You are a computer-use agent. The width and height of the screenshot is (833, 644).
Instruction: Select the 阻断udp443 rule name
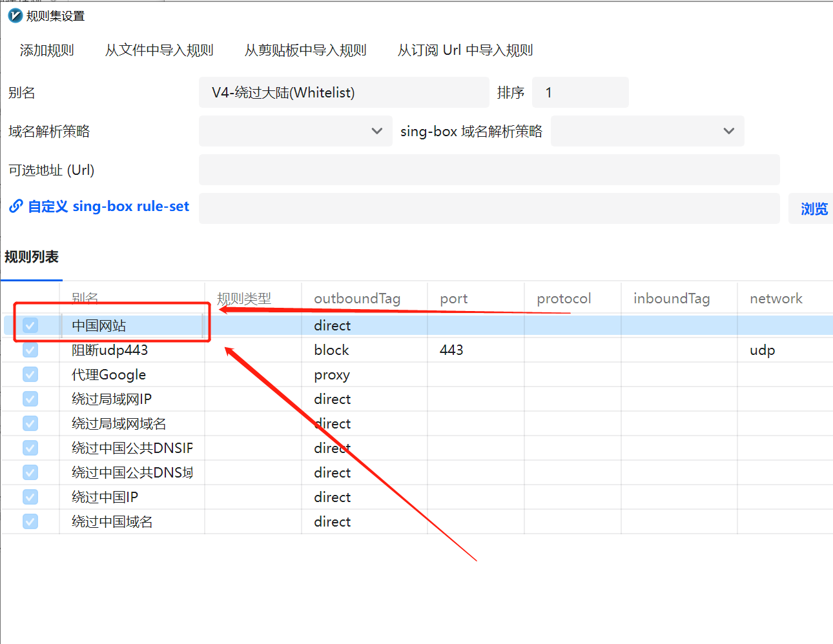tap(110, 350)
